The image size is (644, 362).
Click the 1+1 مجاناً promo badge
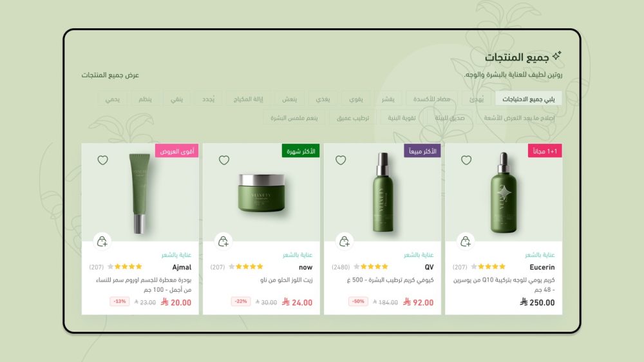[545, 151]
